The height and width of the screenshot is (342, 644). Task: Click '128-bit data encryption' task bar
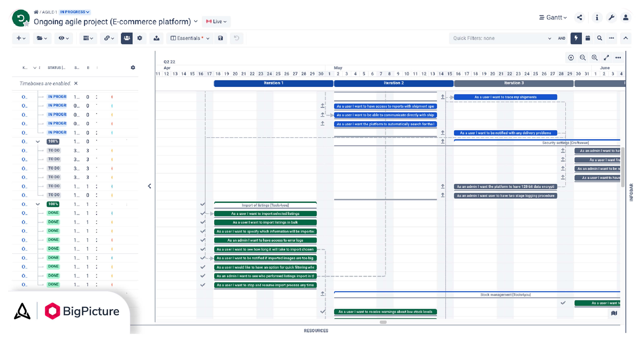coord(506,187)
